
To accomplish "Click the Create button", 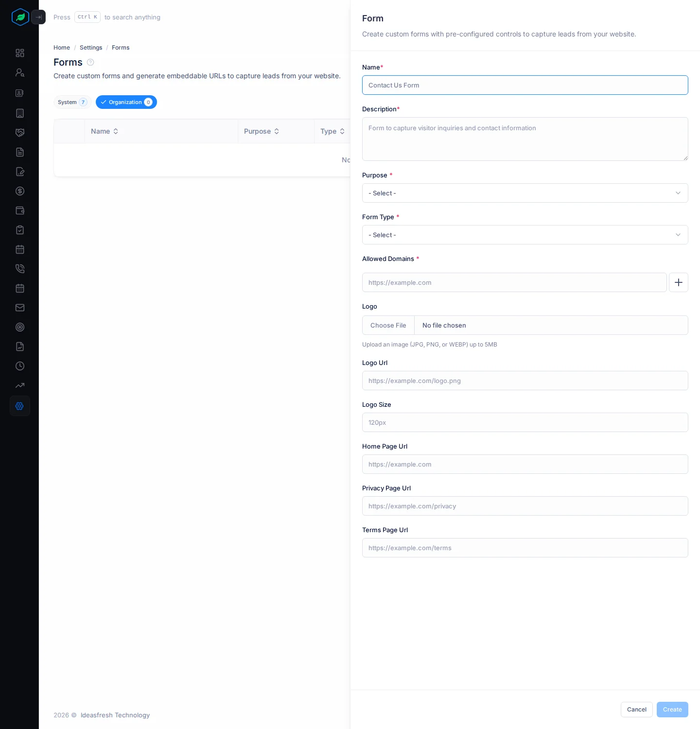I will (672, 710).
